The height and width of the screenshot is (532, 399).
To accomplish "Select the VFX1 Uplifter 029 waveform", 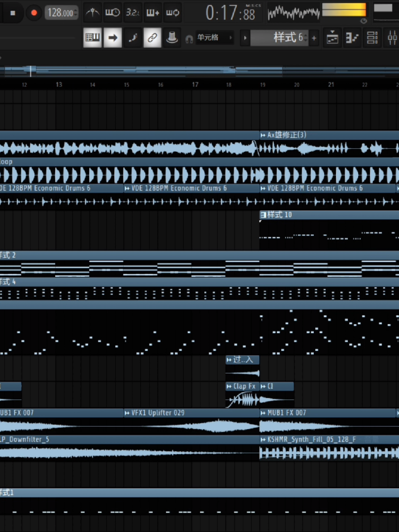I will [x=191, y=426].
